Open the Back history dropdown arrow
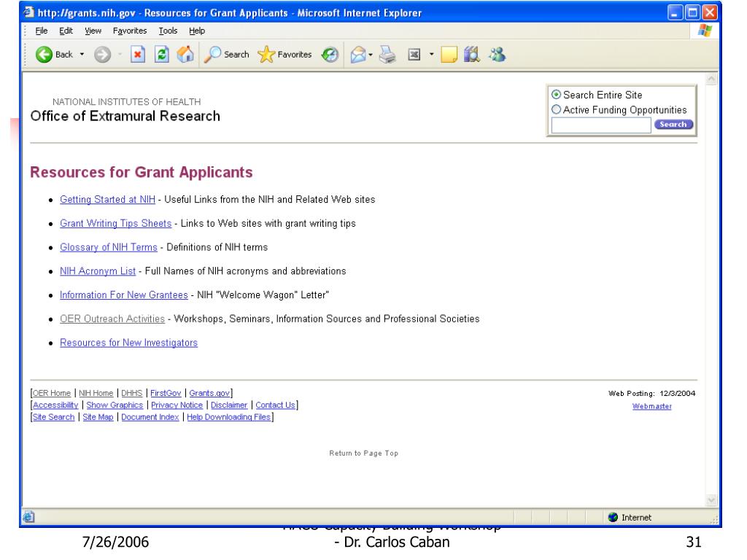The image size is (747, 560). tap(82, 54)
